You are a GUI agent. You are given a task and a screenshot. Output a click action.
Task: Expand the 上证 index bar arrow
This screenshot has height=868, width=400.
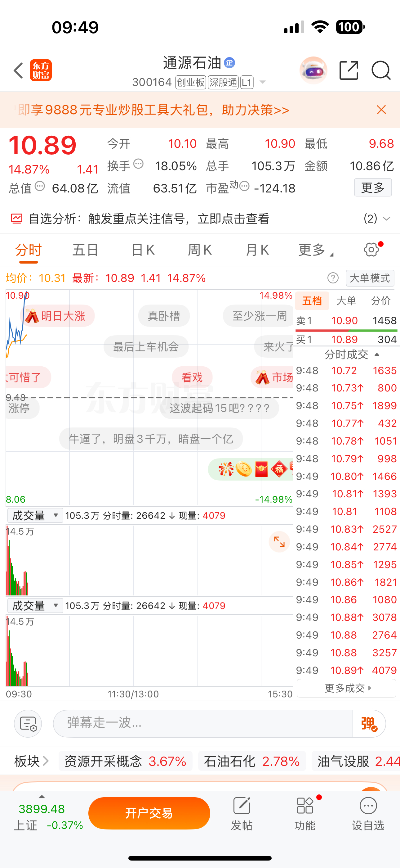[42, 797]
